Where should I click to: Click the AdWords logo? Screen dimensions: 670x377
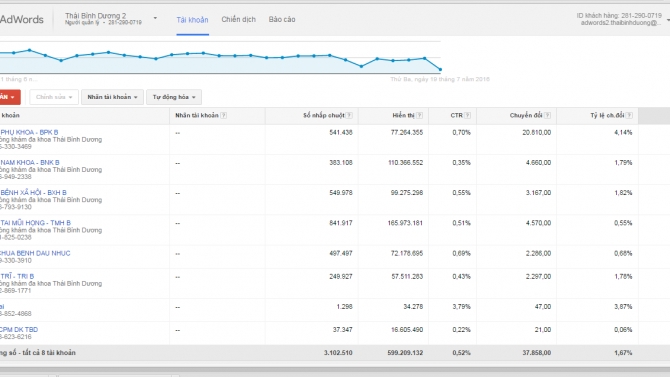click(x=21, y=20)
